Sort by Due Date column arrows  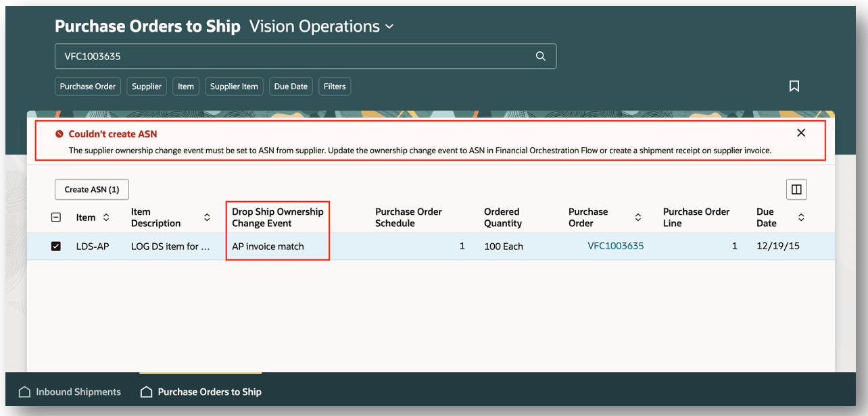tap(801, 217)
